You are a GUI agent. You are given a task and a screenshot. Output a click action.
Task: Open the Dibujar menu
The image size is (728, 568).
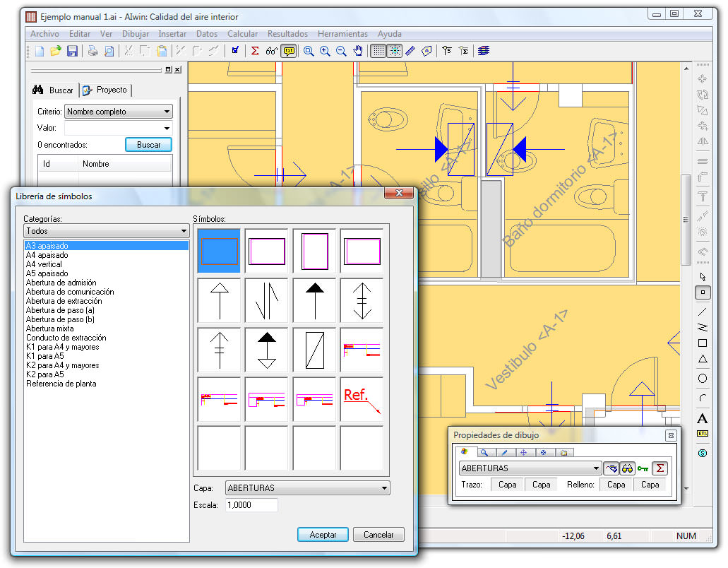click(x=136, y=34)
